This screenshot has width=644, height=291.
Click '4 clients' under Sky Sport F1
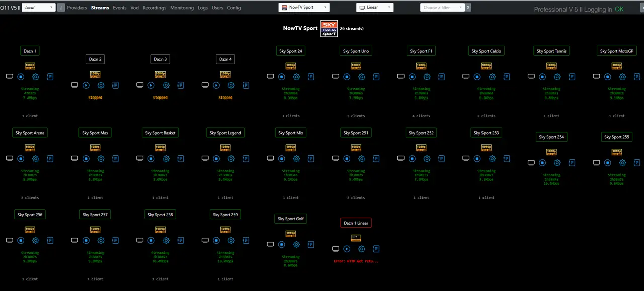point(421,116)
